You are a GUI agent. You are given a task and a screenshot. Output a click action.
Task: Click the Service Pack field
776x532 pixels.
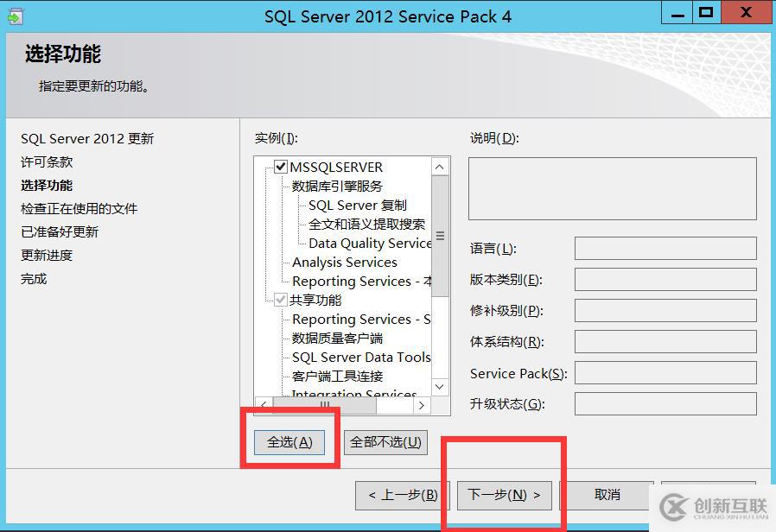point(665,373)
